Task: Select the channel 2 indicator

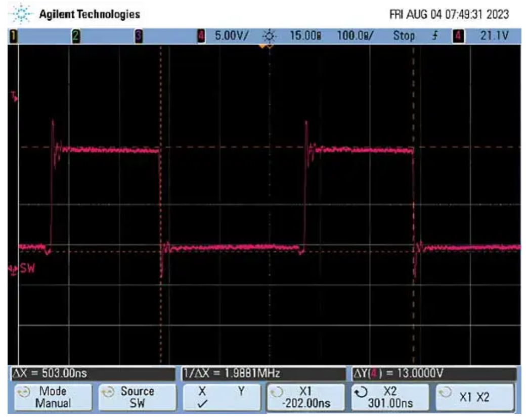Action: click(x=76, y=36)
